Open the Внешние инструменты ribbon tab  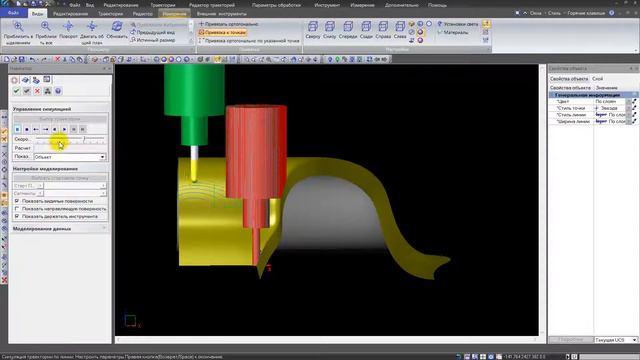pos(222,14)
